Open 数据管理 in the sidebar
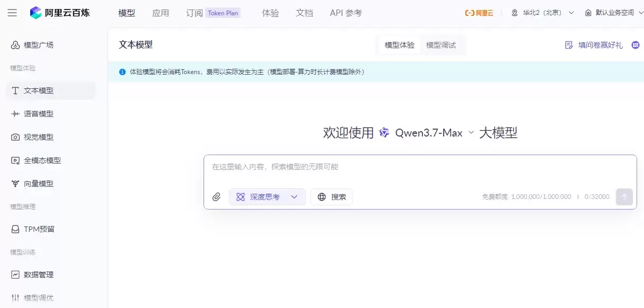The height and width of the screenshot is (308, 644). (50, 275)
